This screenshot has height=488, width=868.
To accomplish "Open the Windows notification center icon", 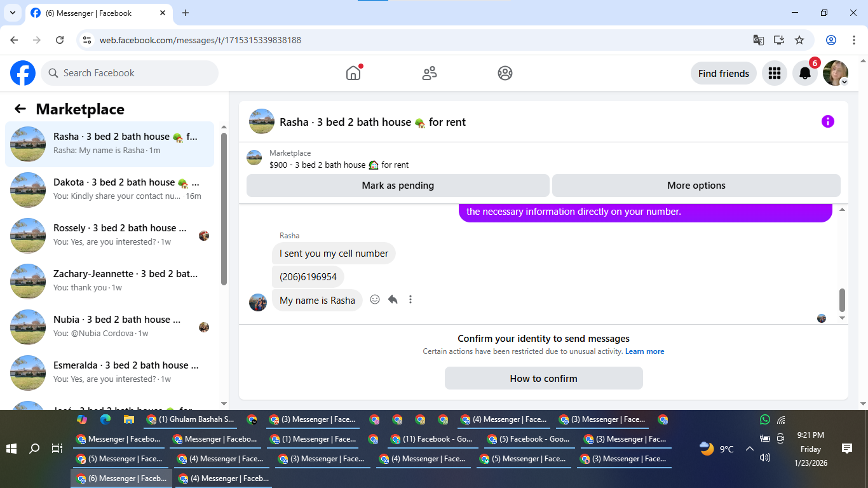I will [x=847, y=449].
